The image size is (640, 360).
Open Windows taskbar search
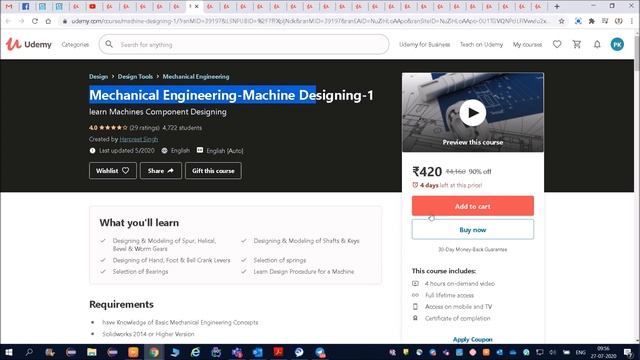click(x=29, y=352)
